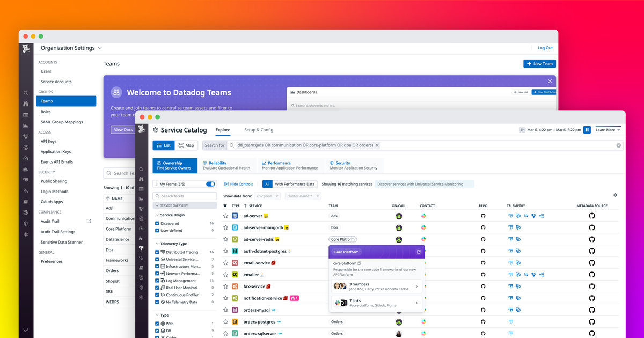Click the search icon in Organization Settings sidebar
Viewport: 644px width, 338px height.
(25, 93)
